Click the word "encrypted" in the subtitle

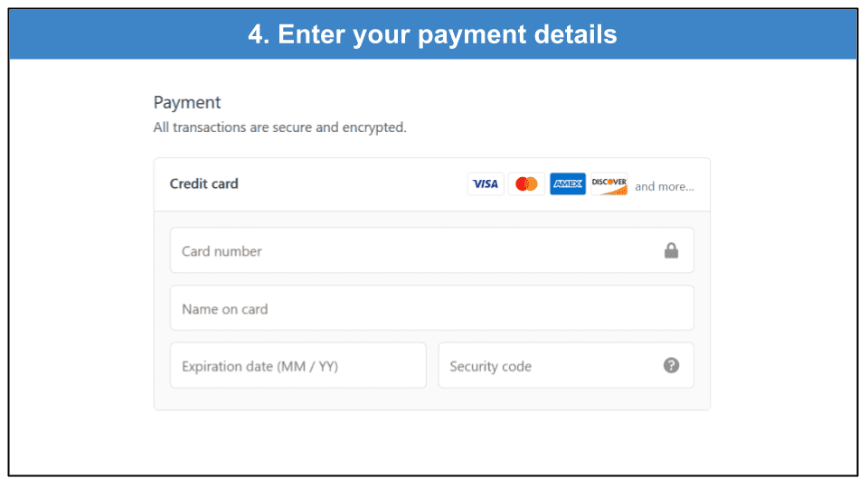(374, 127)
